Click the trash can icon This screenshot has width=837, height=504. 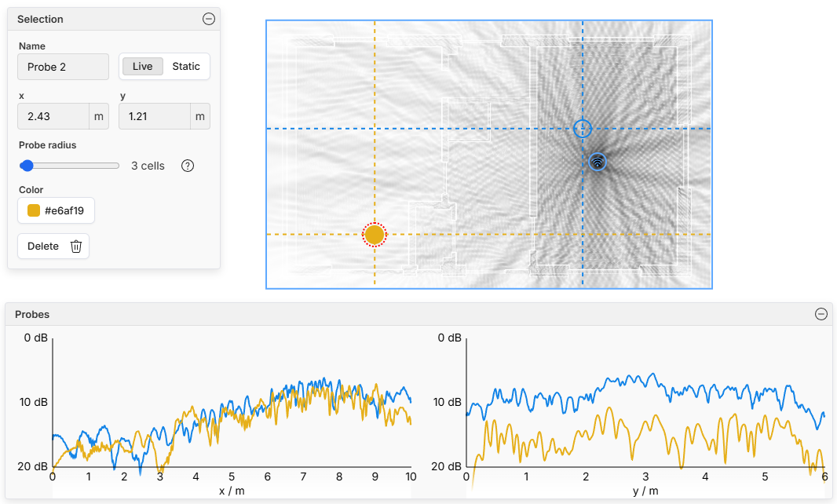click(76, 247)
